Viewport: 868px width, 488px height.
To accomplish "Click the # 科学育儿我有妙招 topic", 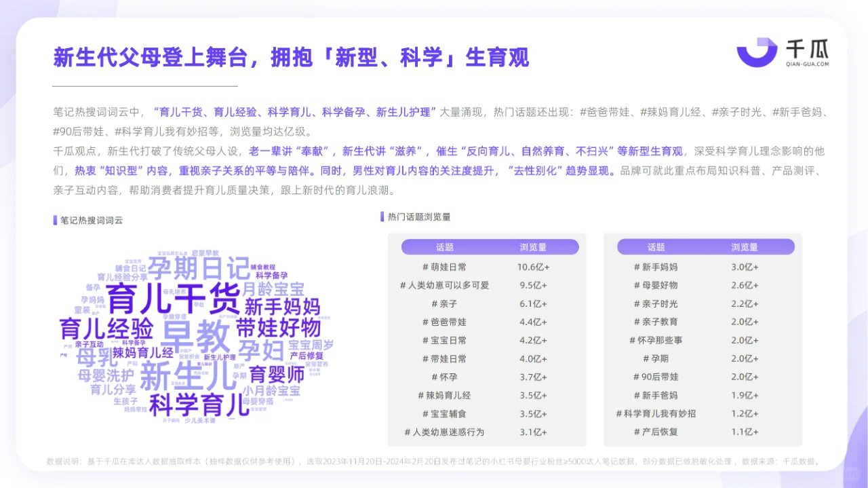I will click(x=656, y=413).
